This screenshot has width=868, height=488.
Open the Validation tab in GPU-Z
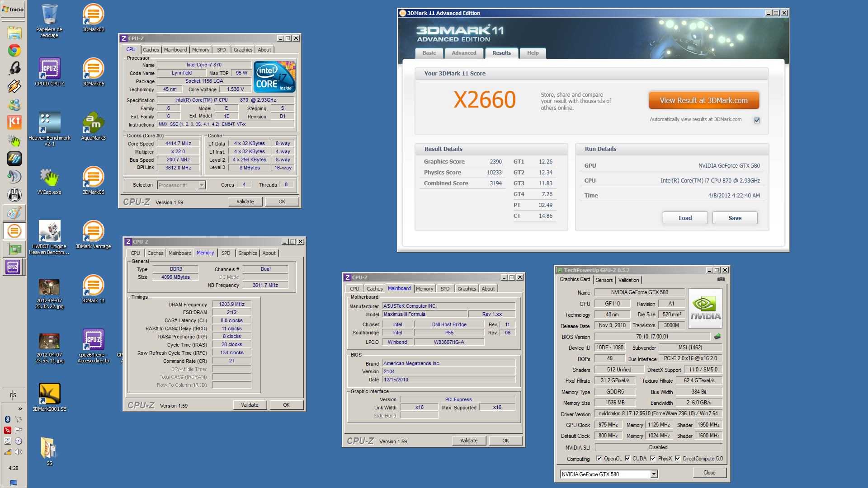click(x=628, y=280)
